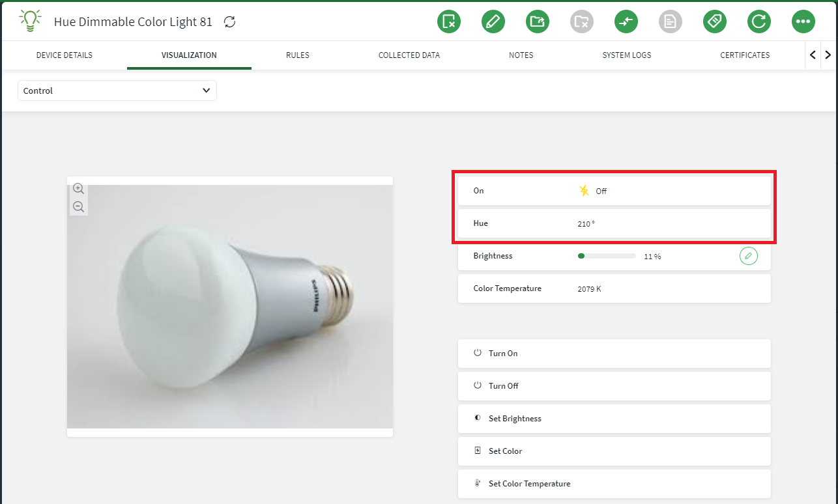838x504 pixels.
Task: Click the green circular reload icon
Action: (x=759, y=21)
